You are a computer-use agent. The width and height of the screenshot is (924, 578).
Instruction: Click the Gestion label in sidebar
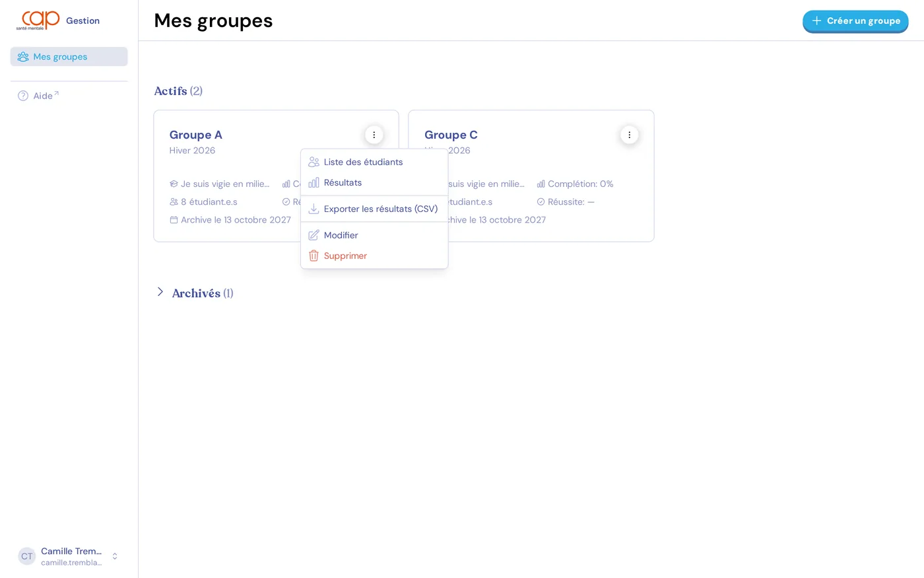pyautogui.click(x=82, y=20)
